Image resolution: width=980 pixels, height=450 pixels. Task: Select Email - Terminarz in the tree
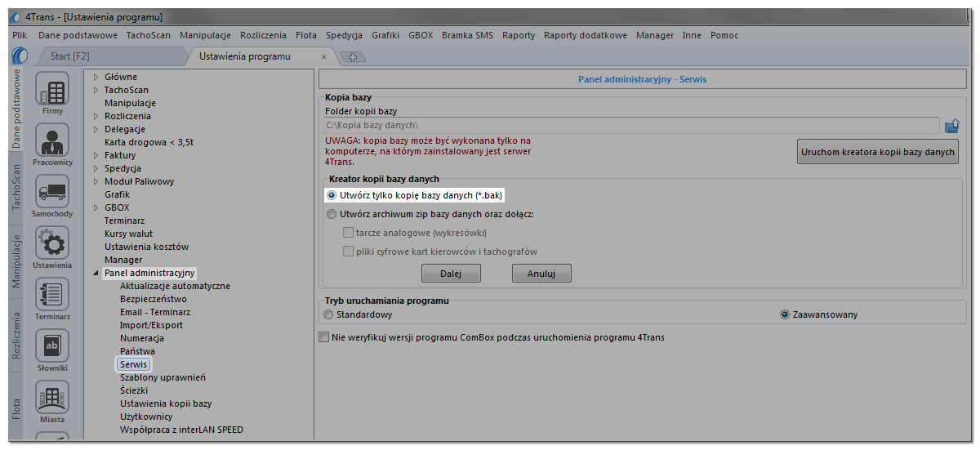[x=155, y=312]
